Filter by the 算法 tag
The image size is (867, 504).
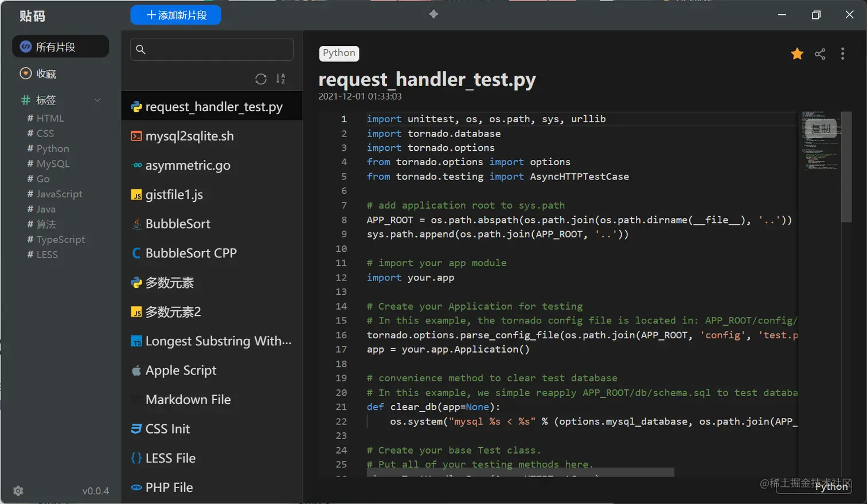(x=41, y=224)
